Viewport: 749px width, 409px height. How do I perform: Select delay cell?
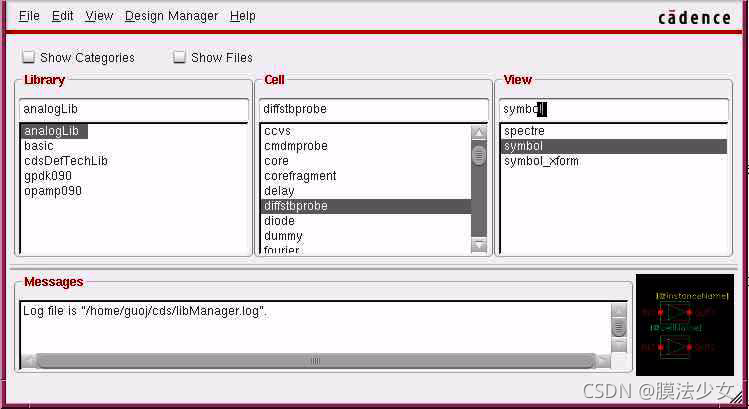(x=366, y=191)
